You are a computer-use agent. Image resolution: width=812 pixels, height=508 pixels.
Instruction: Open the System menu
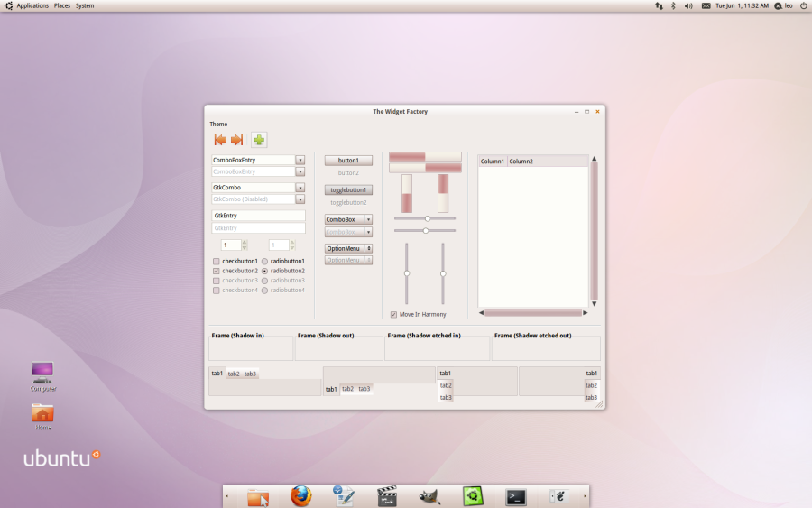click(85, 5)
